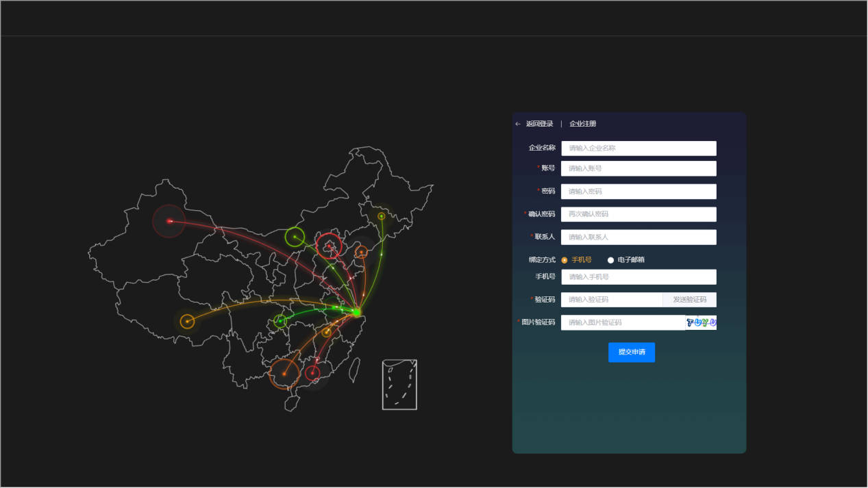Screen dimensions: 868x488
Task: Click the 请输入手机号 phone number field
Action: [638, 277]
